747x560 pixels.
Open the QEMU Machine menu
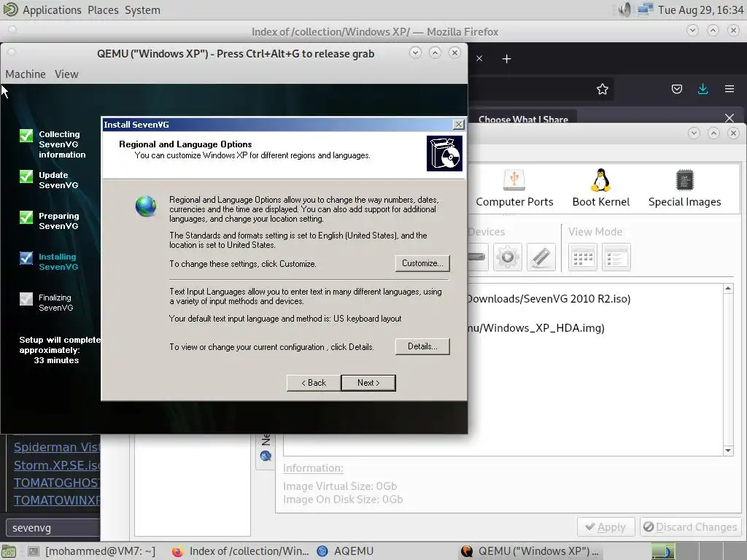pyautogui.click(x=26, y=74)
